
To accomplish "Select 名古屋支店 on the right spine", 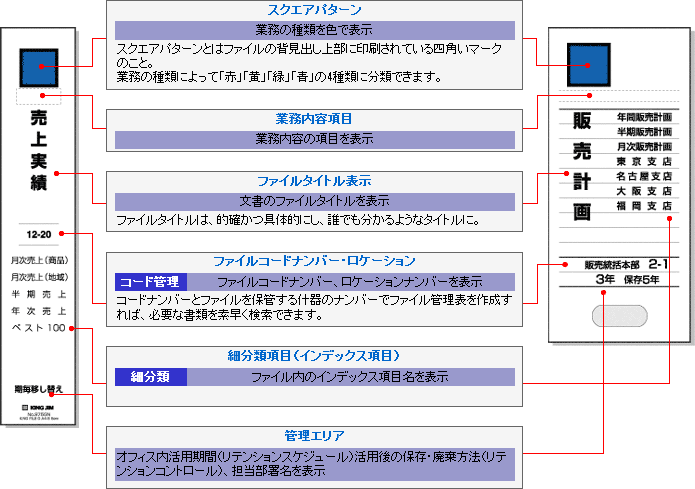I will [x=644, y=176].
